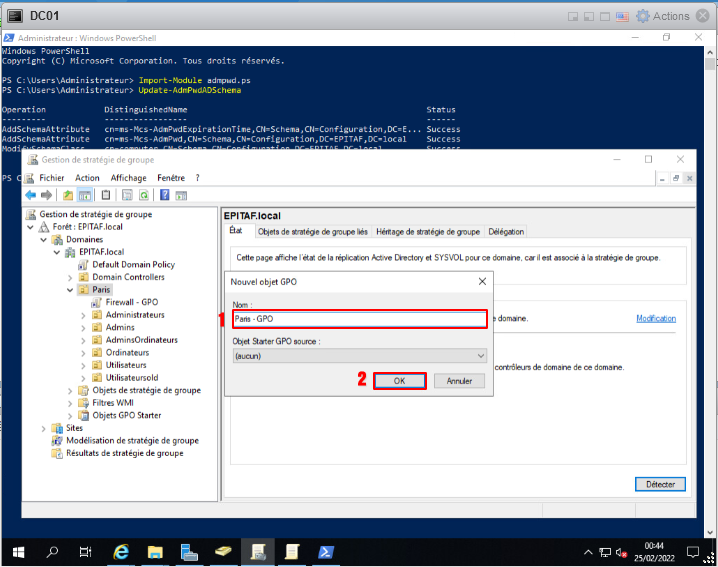Click the up-one-level folder toolbar icon
The image size is (718, 567).
[68, 195]
